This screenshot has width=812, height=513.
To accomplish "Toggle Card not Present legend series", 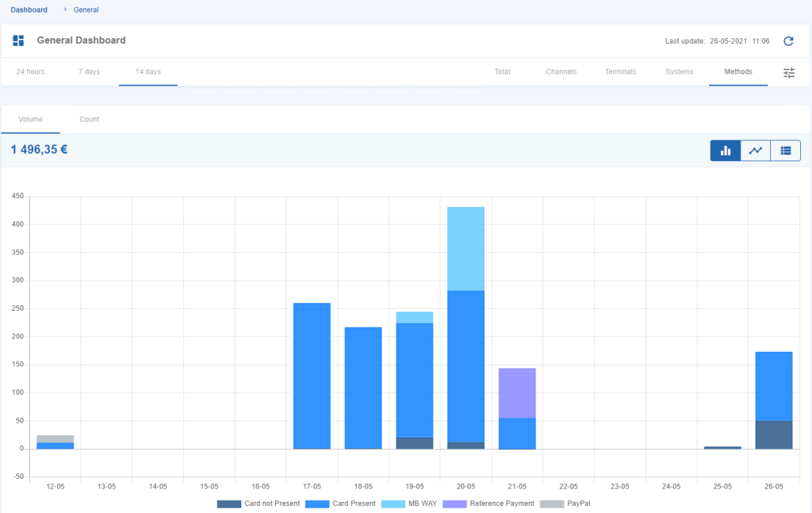I will pyautogui.click(x=259, y=503).
